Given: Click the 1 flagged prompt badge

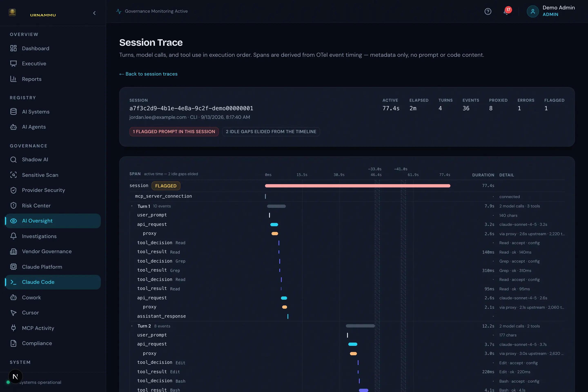Looking at the screenshot, I should [x=174, y=132].
